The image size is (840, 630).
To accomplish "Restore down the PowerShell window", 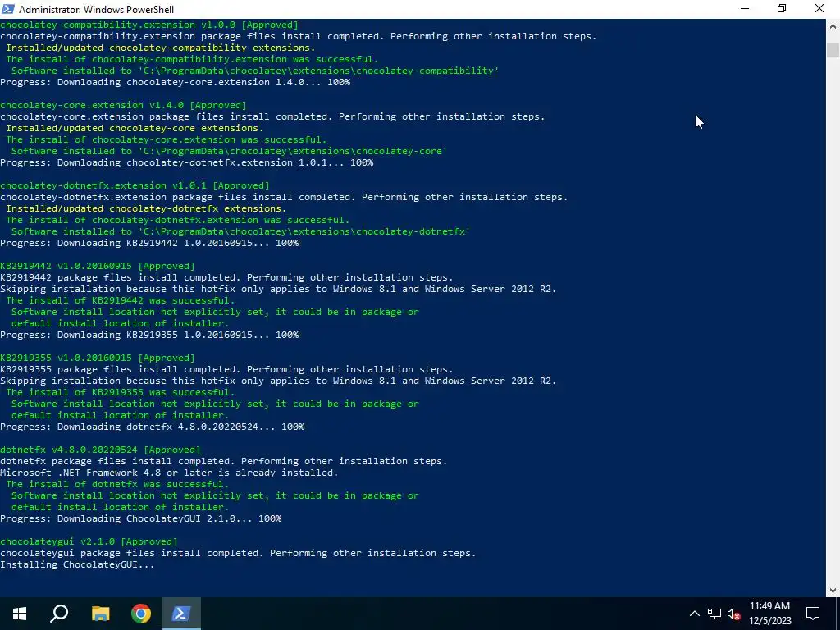I will point(782,9).
